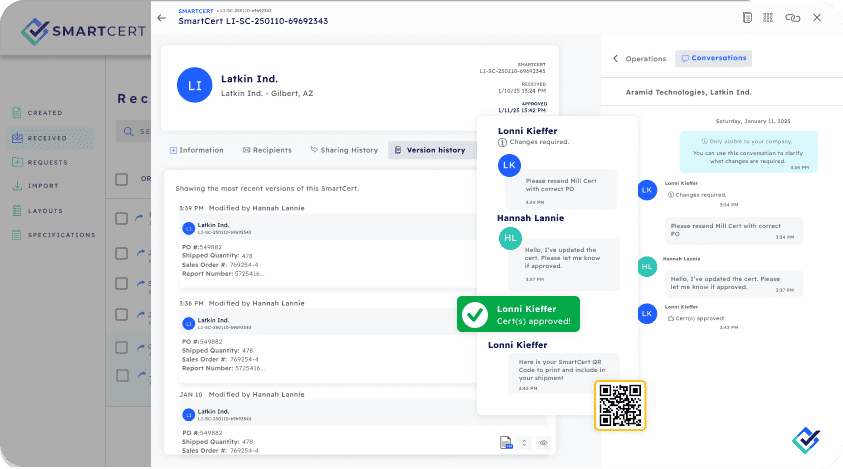Open the Sharing History tab
Screen dimensions: 843x469
[x=342, y=150]
